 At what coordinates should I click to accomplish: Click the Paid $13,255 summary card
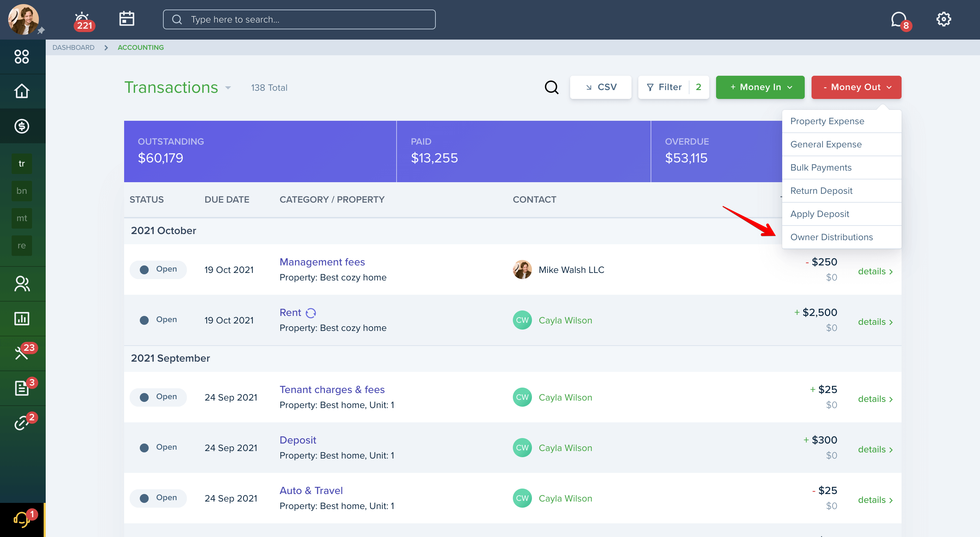[x=523, y=151]
